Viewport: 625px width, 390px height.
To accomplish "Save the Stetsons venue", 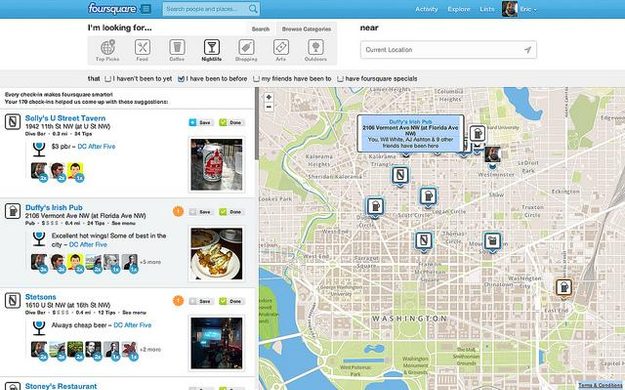I will [x=200, y=301].
